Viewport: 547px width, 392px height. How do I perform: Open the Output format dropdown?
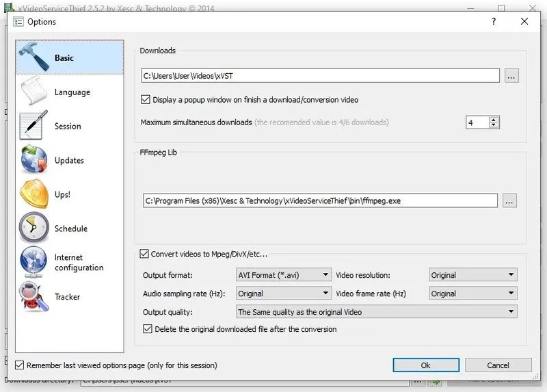(284, 275)
